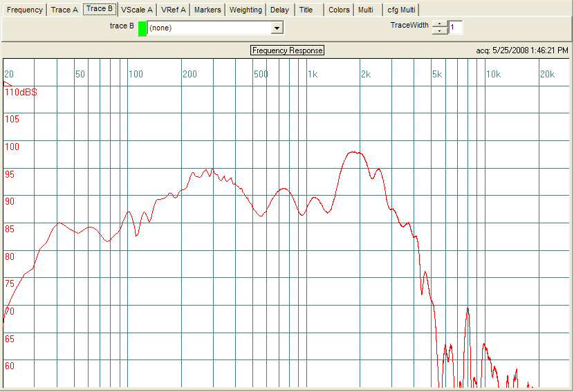Click the 95 dB scale label
574x392 pixels.
coord(10,174)
